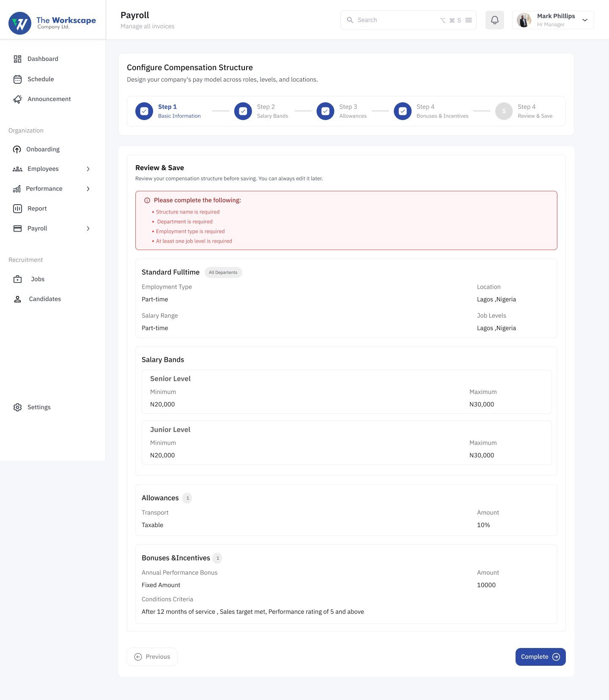Click the Onboarding upload icon
609x700 pixels.
pos(17,149)
